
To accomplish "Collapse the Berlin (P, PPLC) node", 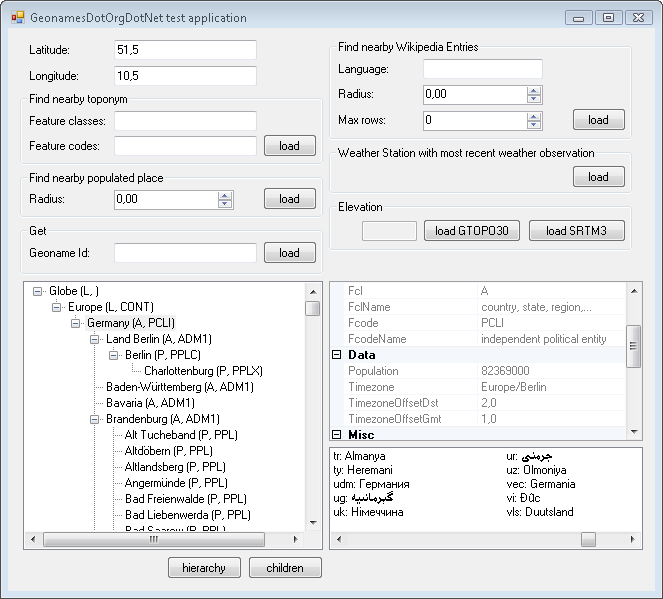I will click(114, 356).
